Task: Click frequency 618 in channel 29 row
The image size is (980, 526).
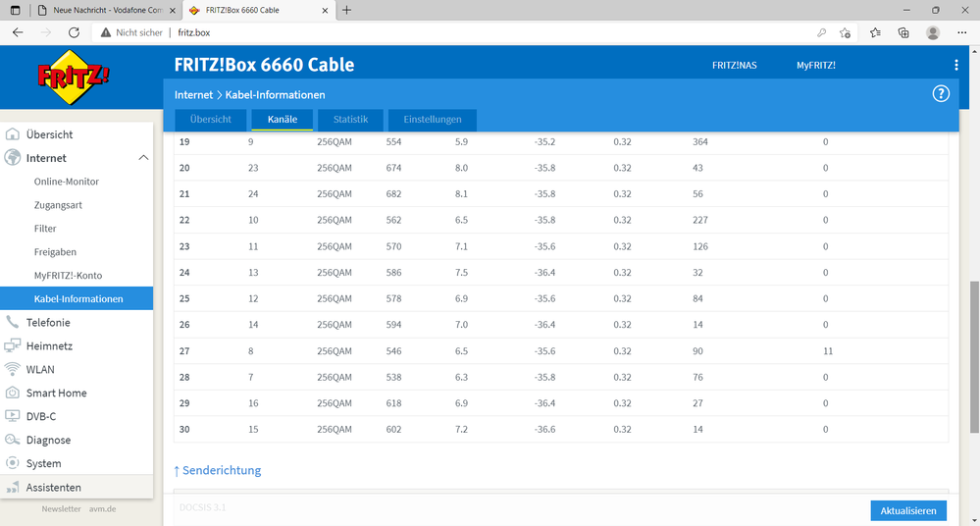Action: [x=393, y=403]
